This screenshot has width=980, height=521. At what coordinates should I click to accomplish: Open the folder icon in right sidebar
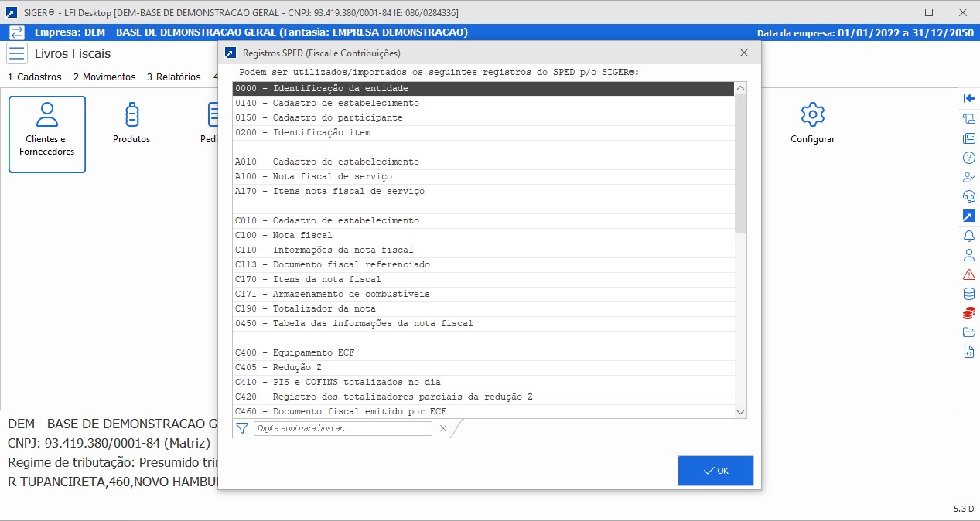(x=969, y=332)
